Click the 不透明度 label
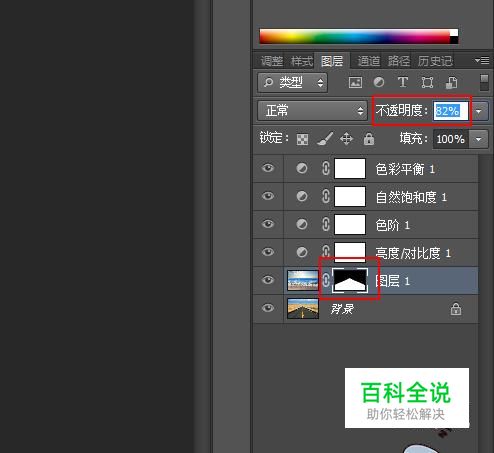This screenshot has width=494, height=453. pos(401,111)
